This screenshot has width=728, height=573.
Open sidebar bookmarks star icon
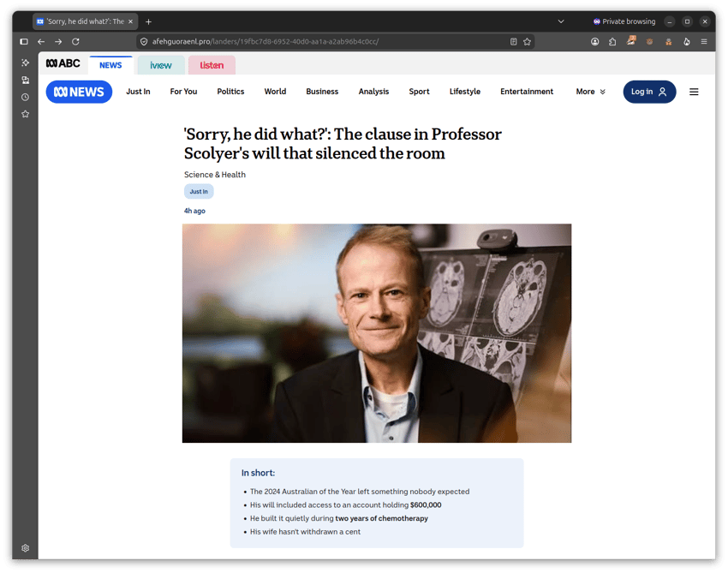coord(26,114)
